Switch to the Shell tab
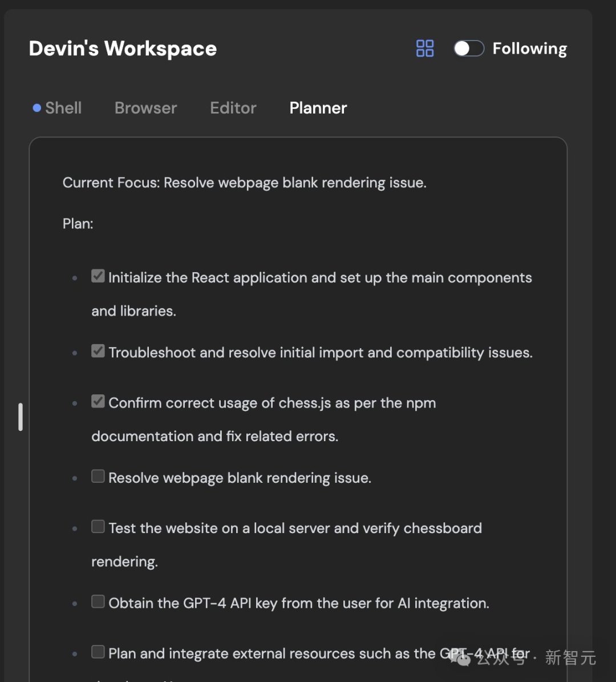This screenshot has width=616, height=682. point(63,108)
